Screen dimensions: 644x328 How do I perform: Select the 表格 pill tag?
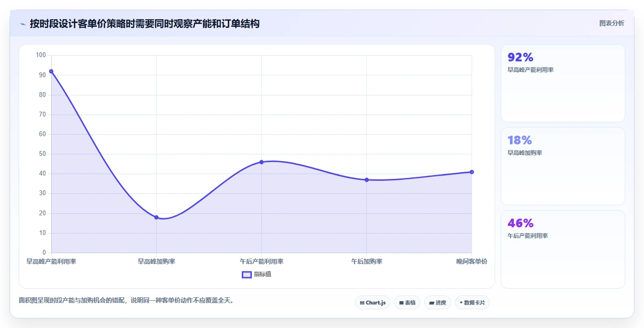407,303
